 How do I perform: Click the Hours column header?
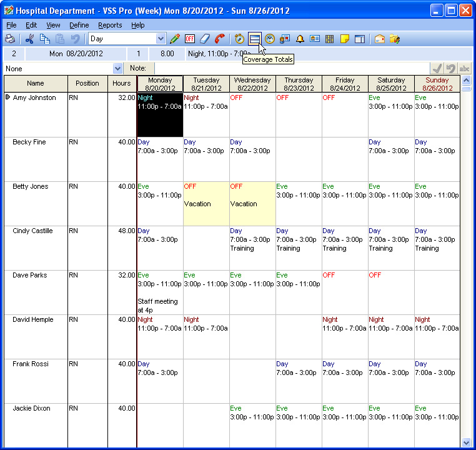[122, 84]
